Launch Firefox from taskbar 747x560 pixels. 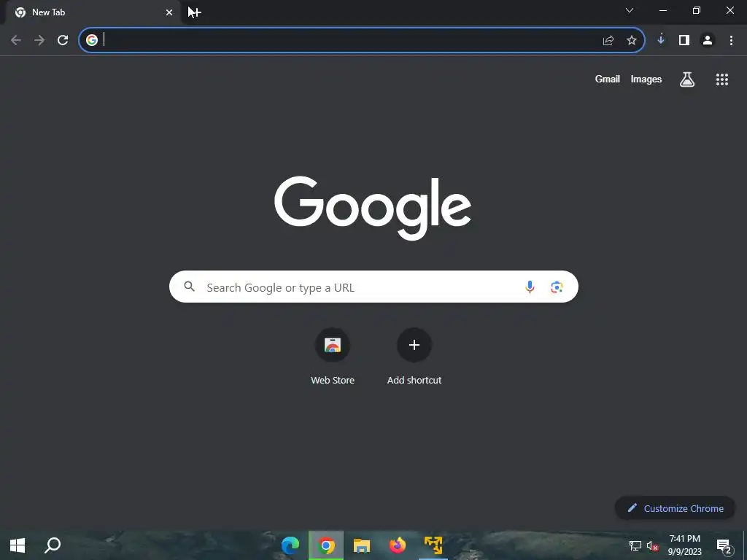pyautogui.click(x=398, y=545)
